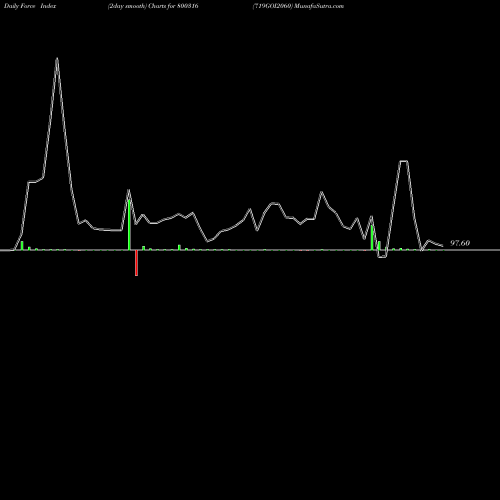The width and height of the screenshot is (500, 500).
Task: Click the MunafaSutra.com watermark text
Action: (319, 6)
